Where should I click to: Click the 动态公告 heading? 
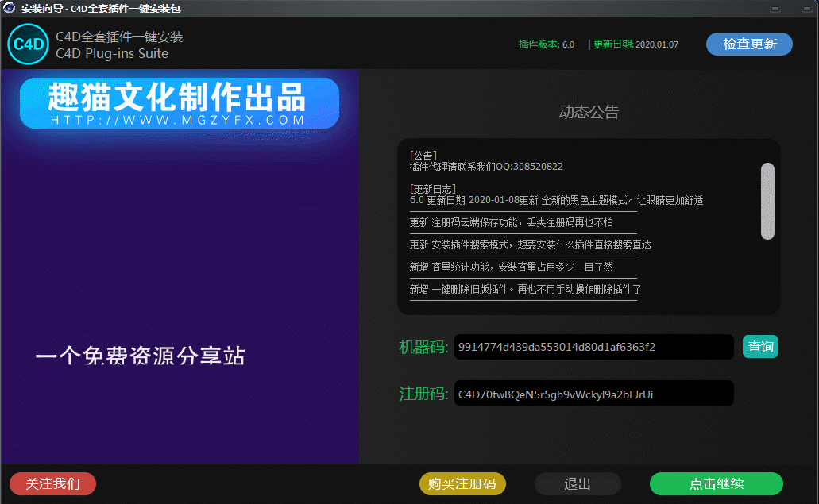tap(589, 112)
